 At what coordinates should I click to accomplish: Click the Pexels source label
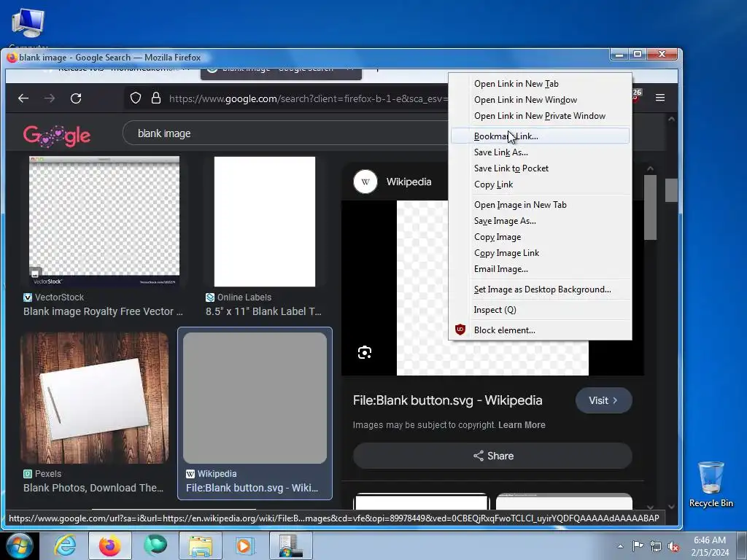point(48,474)
